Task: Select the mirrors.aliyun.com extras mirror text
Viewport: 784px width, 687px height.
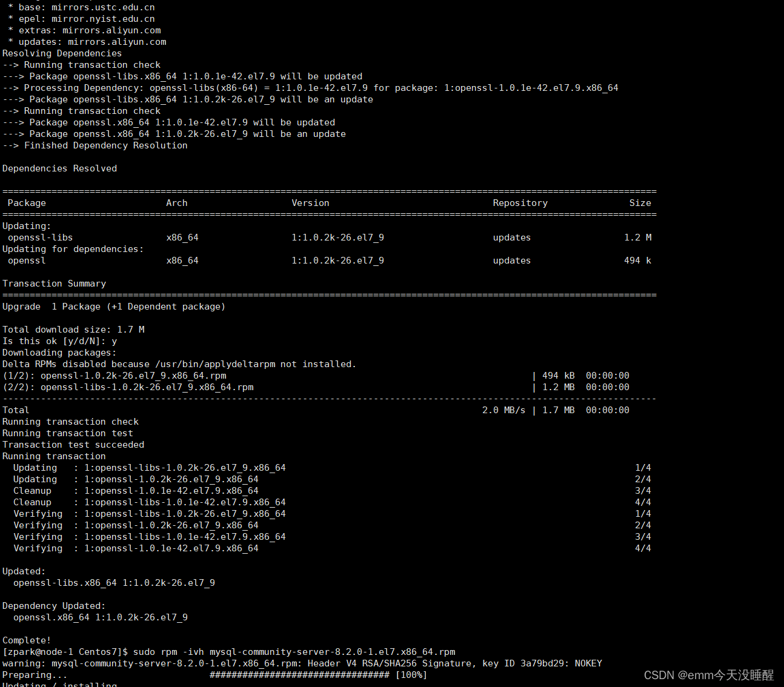Action: (x=111, y=30)
